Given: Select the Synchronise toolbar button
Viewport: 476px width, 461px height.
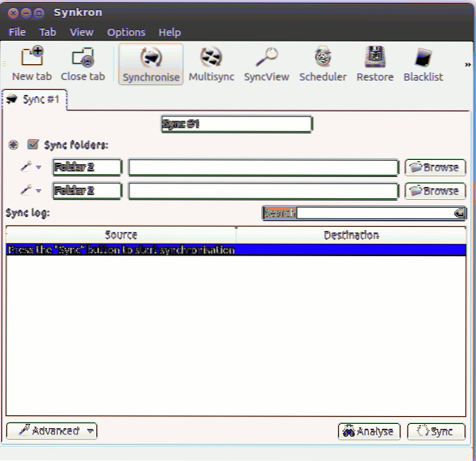Looking at the screenshot, I should pos(151,64).
